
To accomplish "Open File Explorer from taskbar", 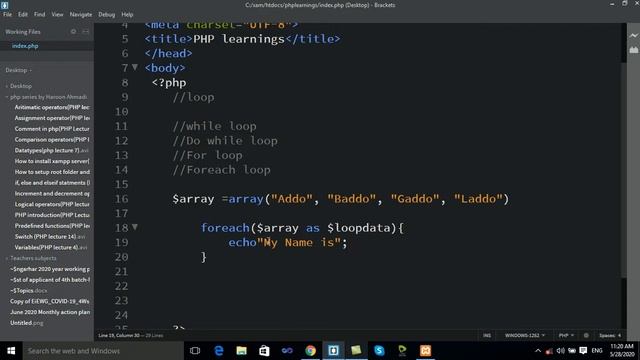I will click(x=242, y=351).
